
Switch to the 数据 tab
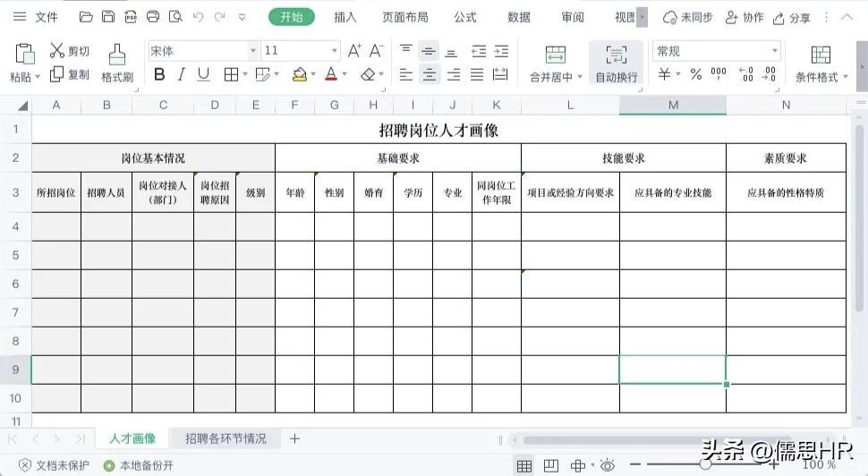(x=519, y=17)
